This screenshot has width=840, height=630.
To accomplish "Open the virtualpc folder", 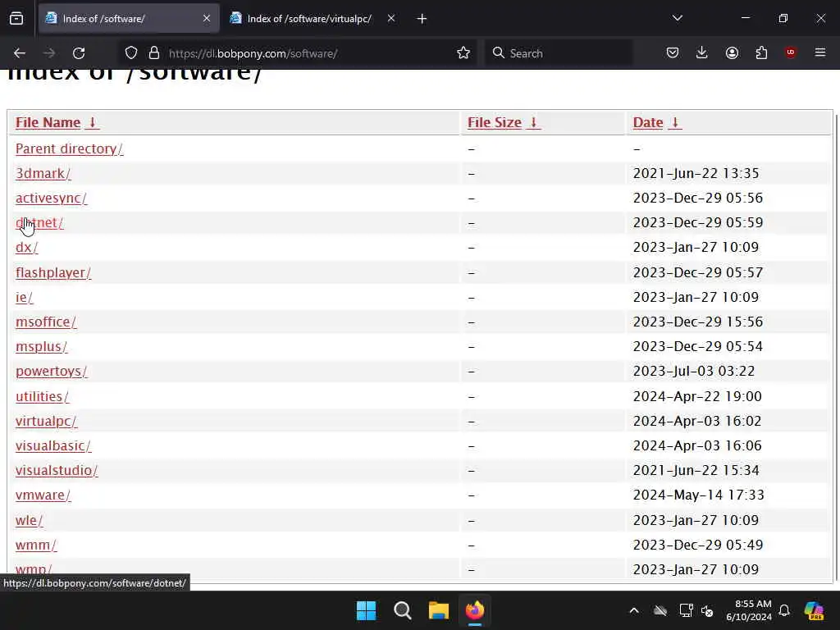I will (46, 421).
